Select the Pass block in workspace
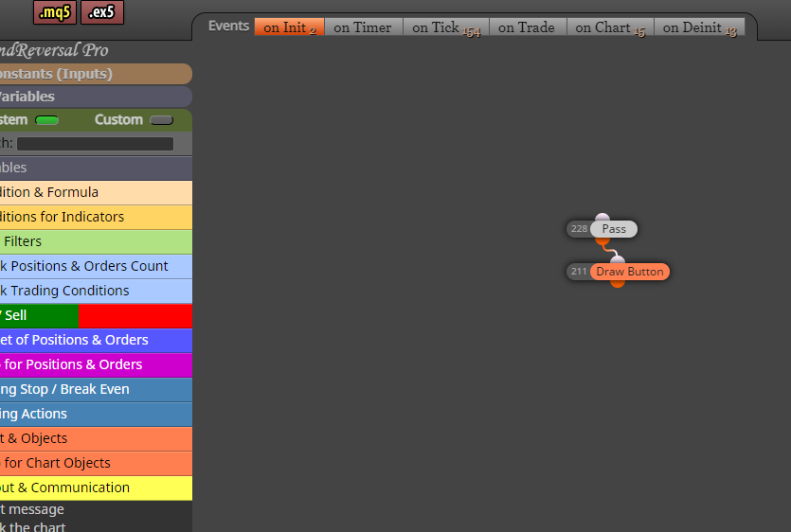Viewport: 791px width, 532px height. coord(614,229)
